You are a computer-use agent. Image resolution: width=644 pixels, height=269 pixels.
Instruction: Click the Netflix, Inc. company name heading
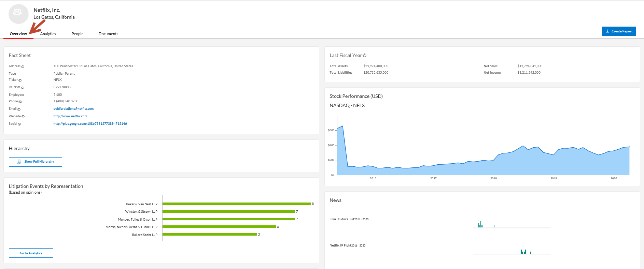point(47,10)
